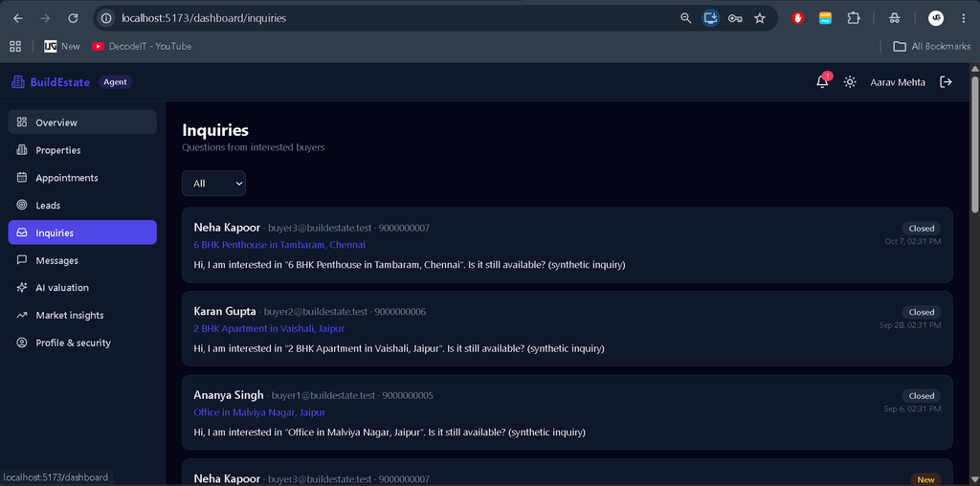Click the Messages chat bubble icon
This screenshot has width=980, height=486.
pyautogui.click(x=22, y=260)
